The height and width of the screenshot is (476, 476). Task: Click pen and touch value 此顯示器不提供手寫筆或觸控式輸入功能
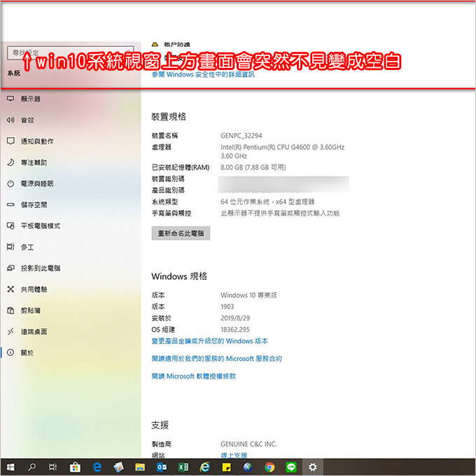tap(280, 213)
